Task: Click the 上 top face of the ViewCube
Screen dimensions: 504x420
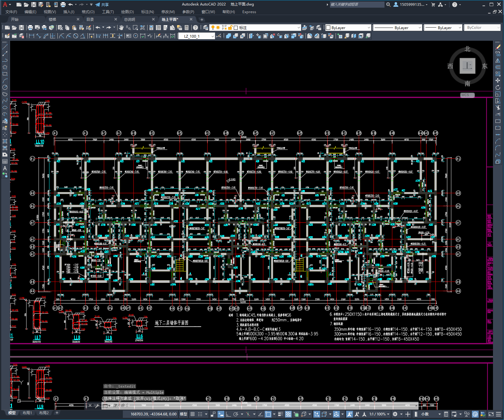Action: 467,66
